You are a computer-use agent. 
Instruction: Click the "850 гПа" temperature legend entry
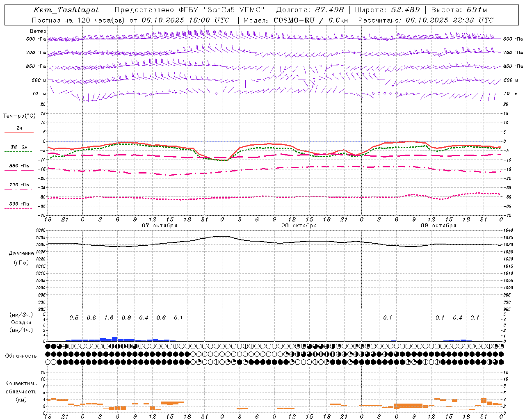19,166
